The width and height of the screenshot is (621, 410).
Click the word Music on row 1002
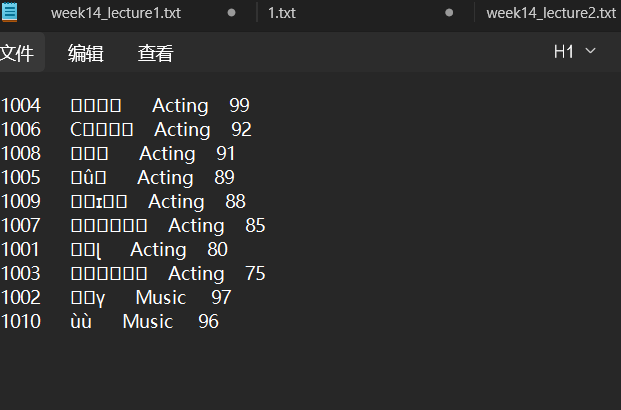(161, 298)
